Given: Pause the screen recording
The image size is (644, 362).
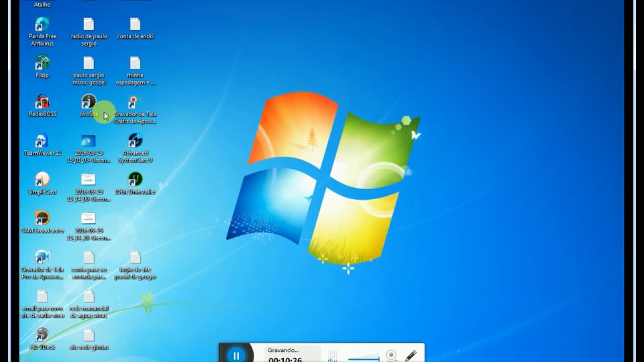Looking at the screenshot, I should pos(236,355).
